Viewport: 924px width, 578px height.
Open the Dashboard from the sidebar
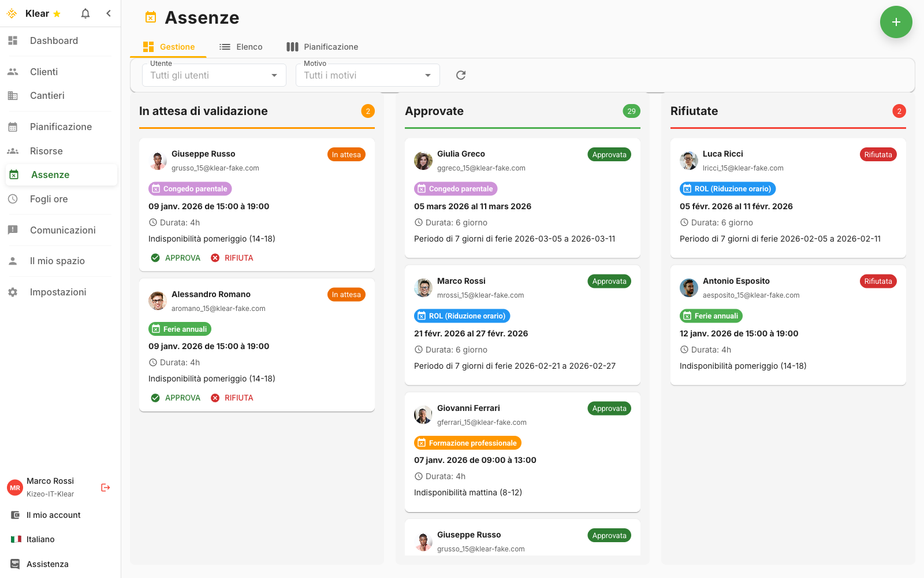coord(54,40)
